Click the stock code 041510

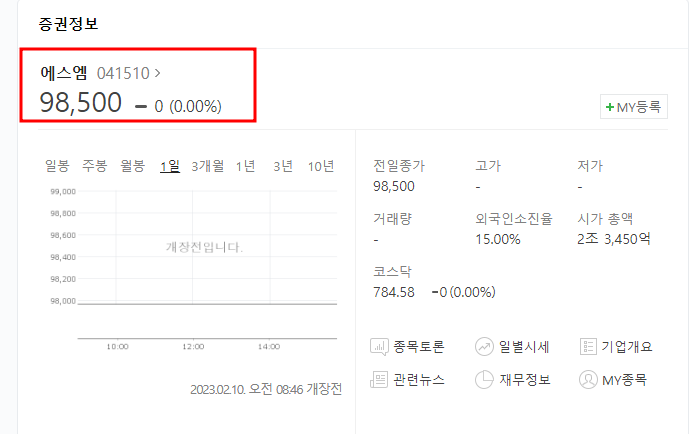(123, 73)
